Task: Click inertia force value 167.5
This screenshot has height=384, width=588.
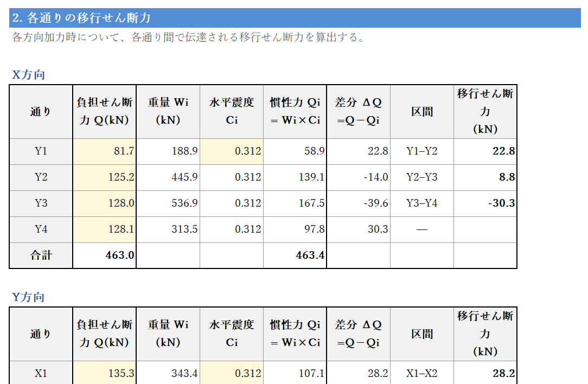Action: pyautogui.click(x=295, y=203)
